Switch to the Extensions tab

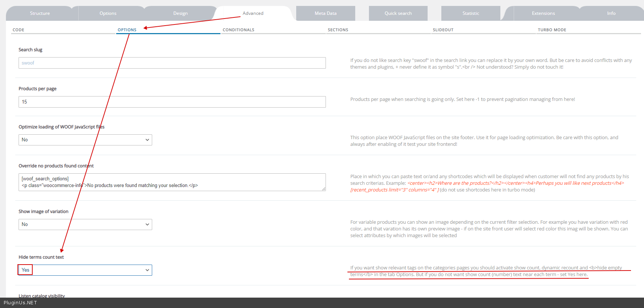click(x=543, y=13)
